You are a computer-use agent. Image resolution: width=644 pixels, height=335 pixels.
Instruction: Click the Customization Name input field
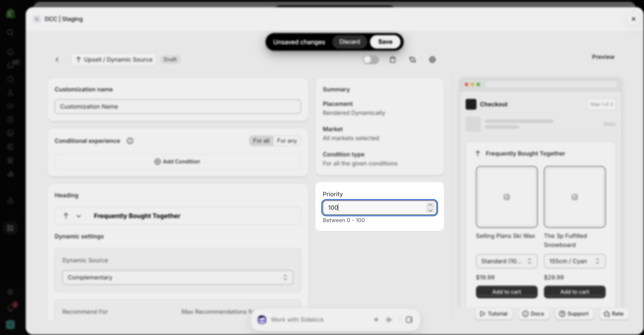pyautogui.click(x=178, y=107)
